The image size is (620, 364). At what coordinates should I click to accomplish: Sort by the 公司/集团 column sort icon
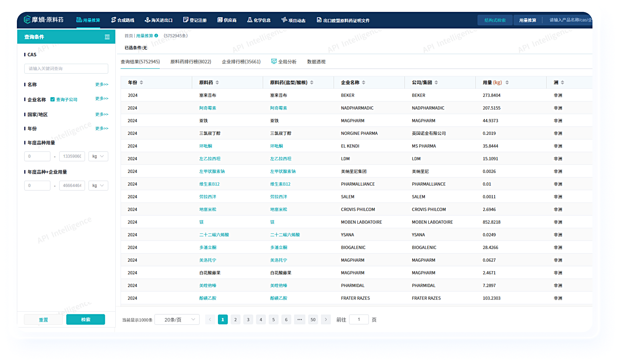tap(436, 83)
